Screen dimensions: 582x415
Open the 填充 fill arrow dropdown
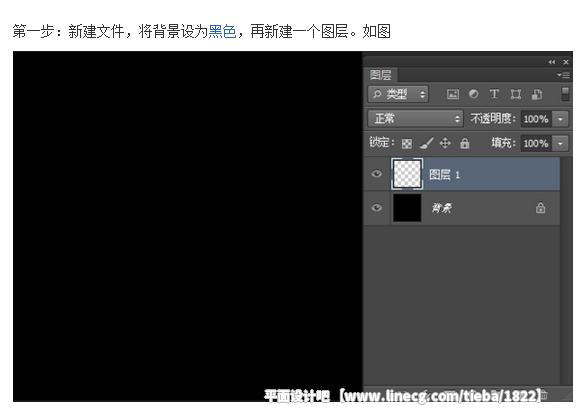click(560, 143)
